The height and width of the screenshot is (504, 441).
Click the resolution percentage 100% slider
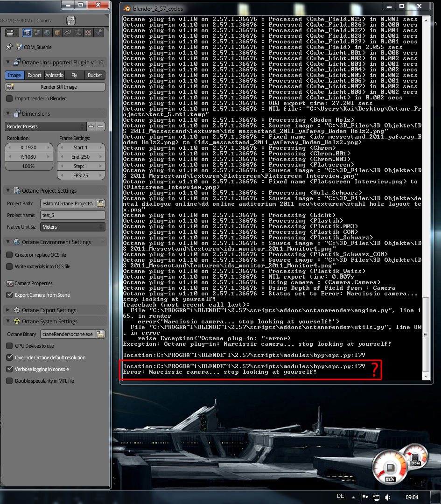[x=29, y=166]
